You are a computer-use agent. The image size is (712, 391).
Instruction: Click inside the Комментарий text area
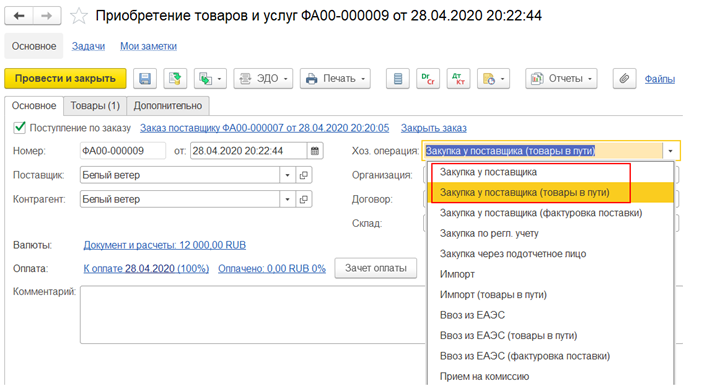pyautogui.click(x=253, y=314)
